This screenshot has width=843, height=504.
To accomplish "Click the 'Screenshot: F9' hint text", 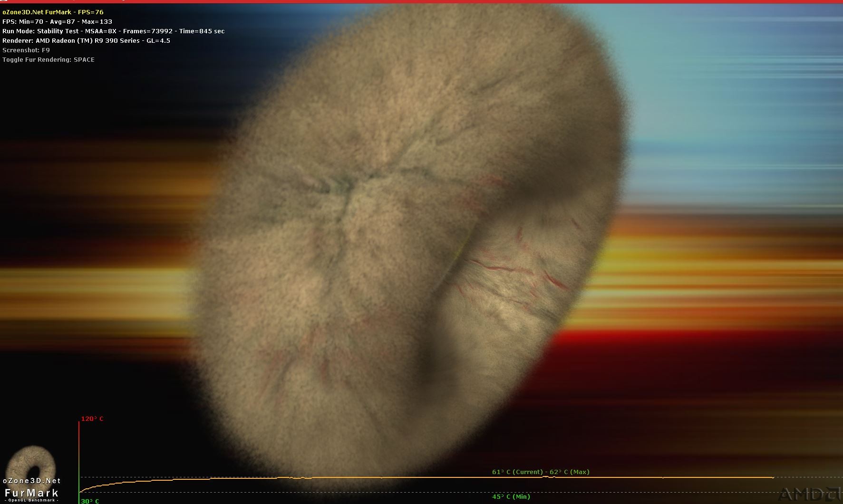I will (26, 50).
